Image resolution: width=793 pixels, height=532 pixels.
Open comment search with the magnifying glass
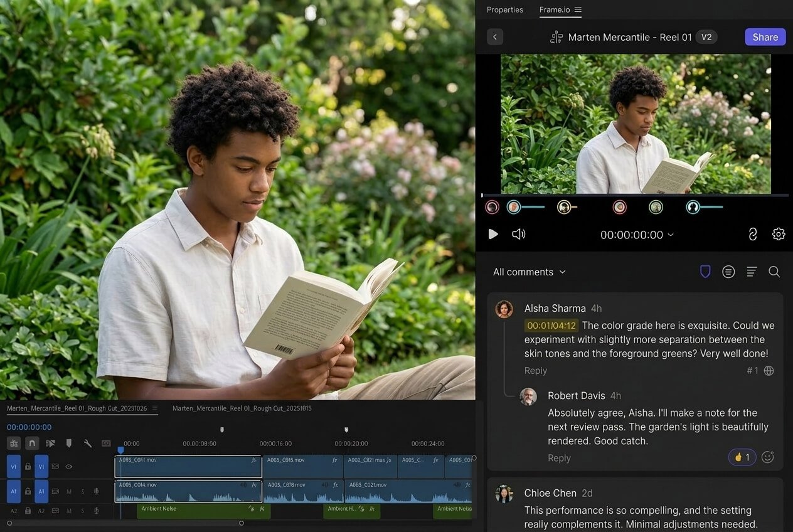[x=774, y=272]
